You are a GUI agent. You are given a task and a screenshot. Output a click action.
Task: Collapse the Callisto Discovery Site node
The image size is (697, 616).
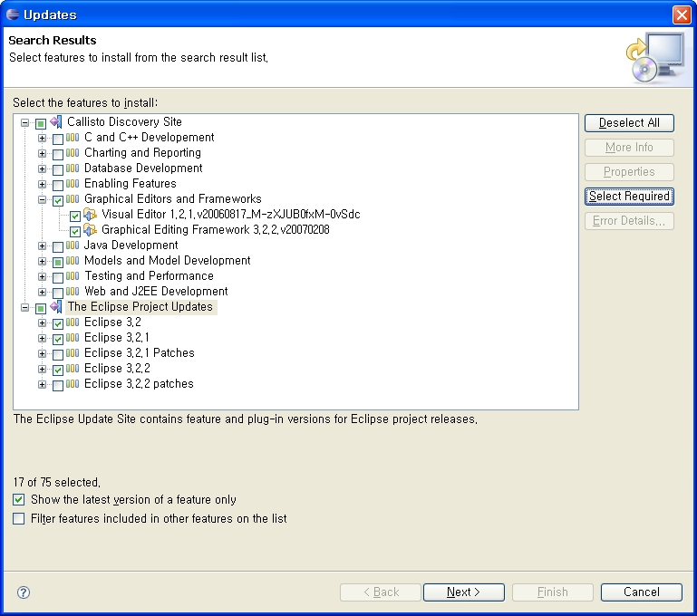point(25,122)
